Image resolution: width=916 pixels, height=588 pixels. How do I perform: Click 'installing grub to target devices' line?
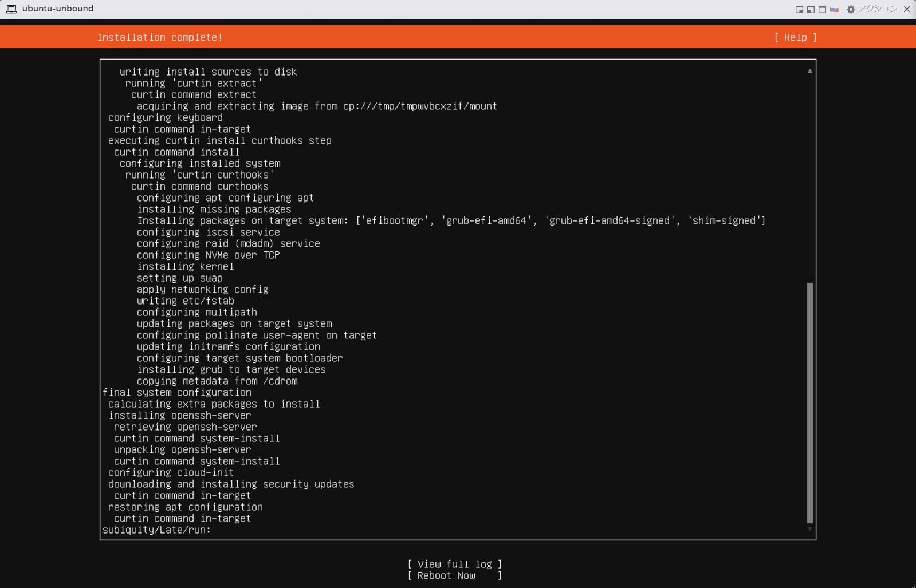tap(231, 369)
